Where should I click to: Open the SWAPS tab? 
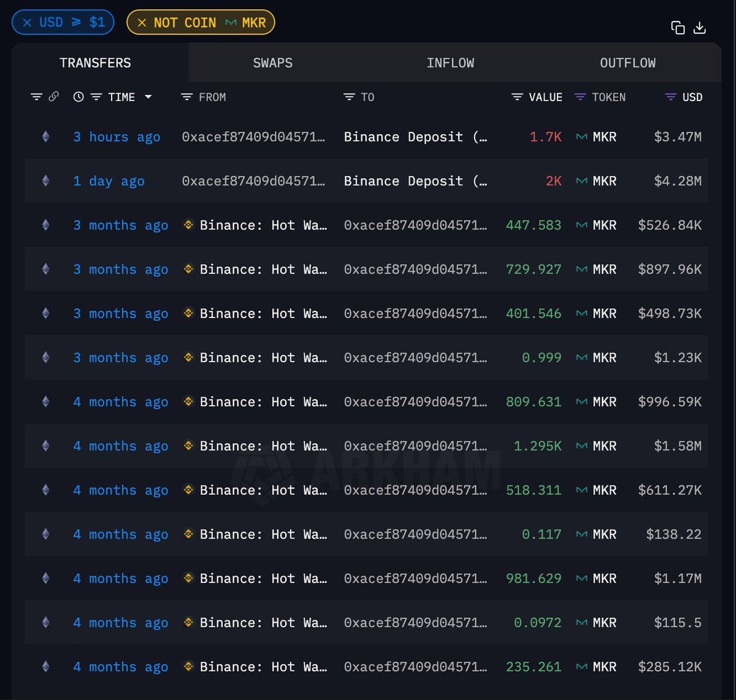[x=273, y=63]
